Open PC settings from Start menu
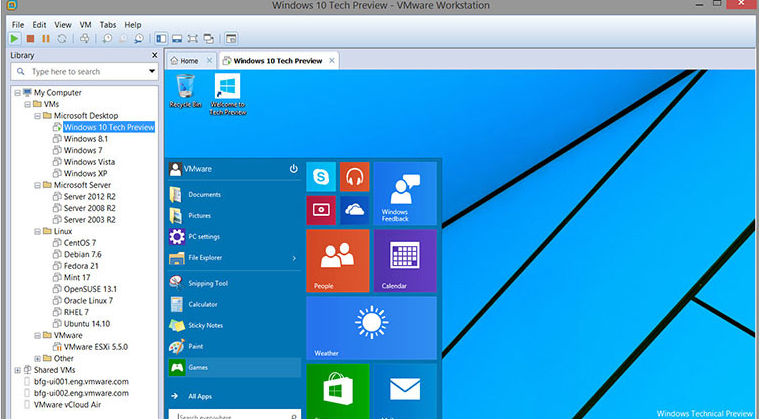Image resolution: width=759 pixels, height=419 pixels. (235, 237)
